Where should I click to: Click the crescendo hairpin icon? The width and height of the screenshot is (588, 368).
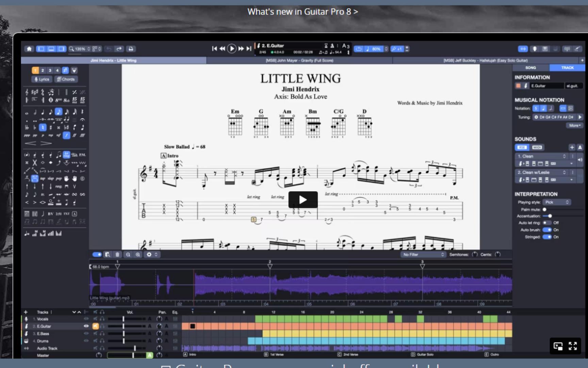click(30, 143)
